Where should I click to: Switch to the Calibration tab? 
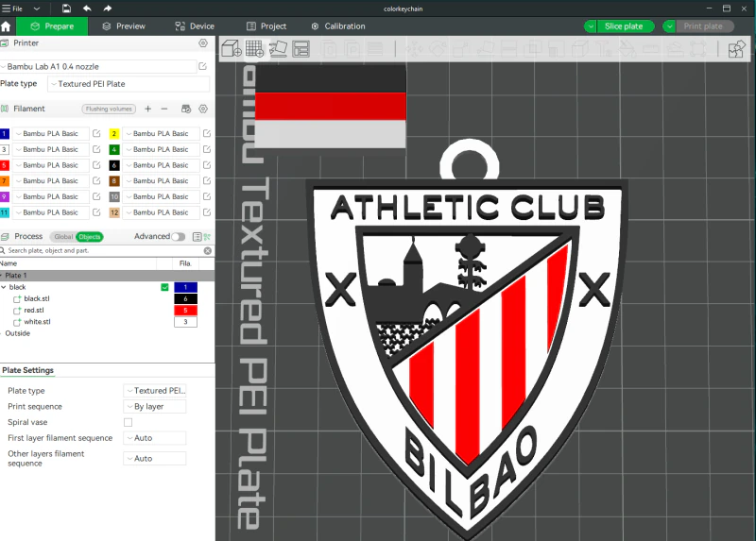338,26
